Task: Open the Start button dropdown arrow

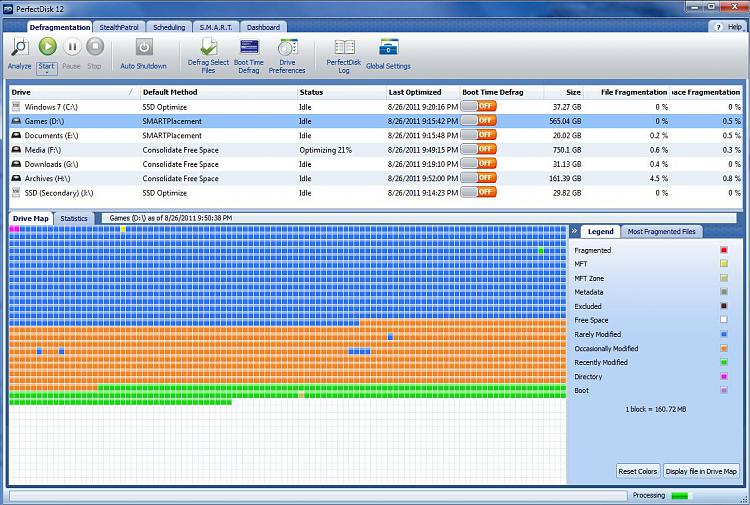Action: 47,73
